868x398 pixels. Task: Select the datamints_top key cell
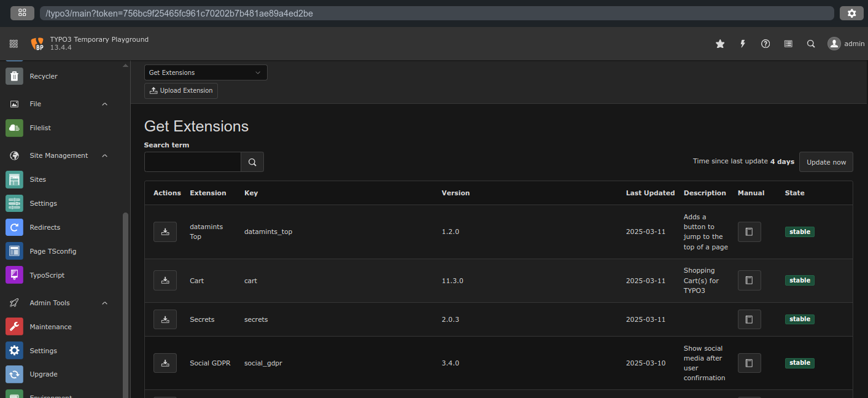click(268, 232)
